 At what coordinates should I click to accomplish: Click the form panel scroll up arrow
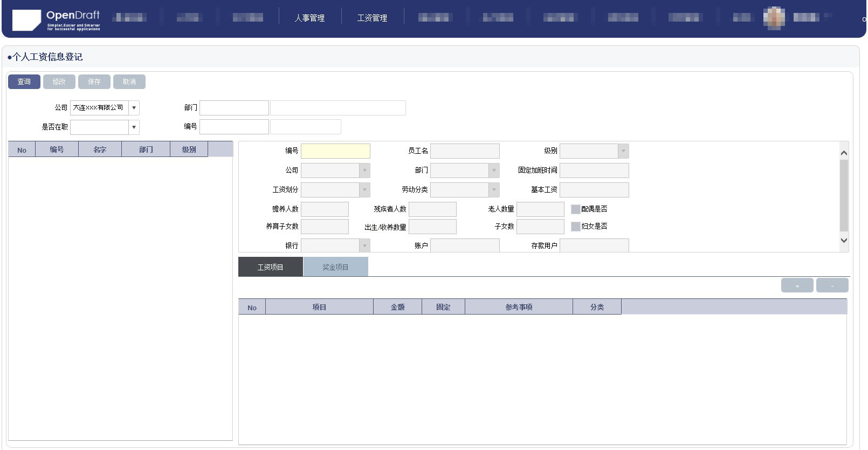(x=844, y=153)
